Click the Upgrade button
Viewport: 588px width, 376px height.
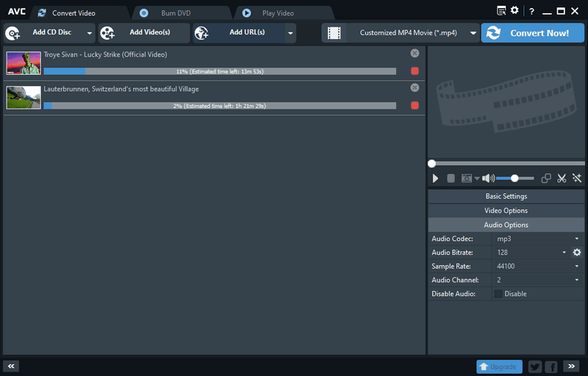[x=499, y=366]
